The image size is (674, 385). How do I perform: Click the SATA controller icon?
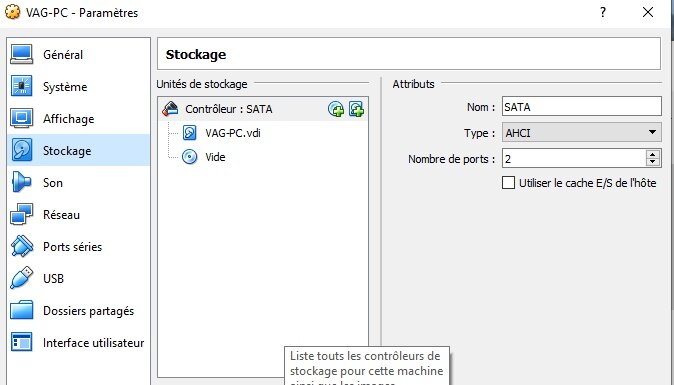[x=170, y=109]
